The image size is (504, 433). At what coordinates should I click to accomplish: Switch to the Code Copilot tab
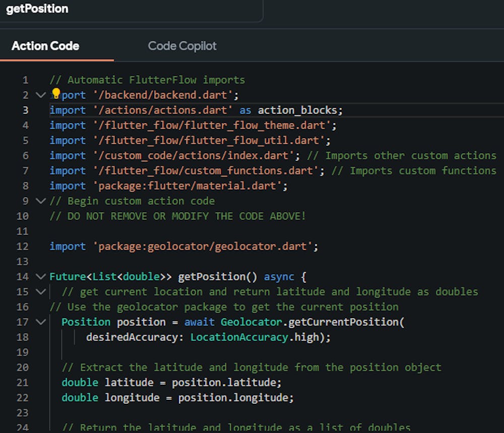(182, 46)
